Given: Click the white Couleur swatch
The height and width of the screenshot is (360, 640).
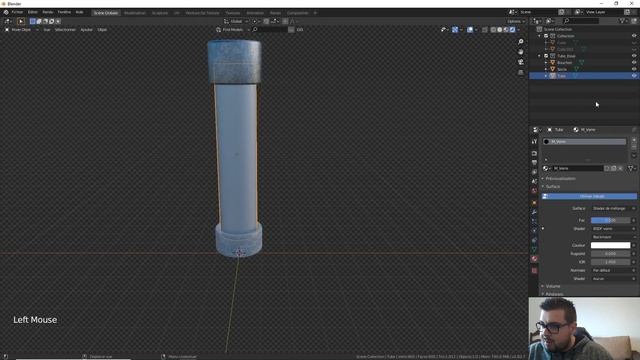Looking at the screenshot, I should point(610,245).
